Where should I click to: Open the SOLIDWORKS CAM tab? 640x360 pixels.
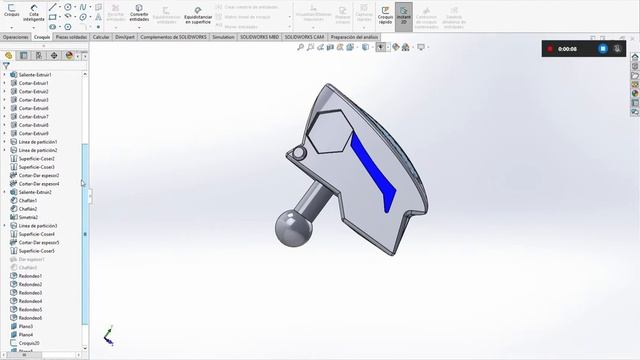click(304, 37)
